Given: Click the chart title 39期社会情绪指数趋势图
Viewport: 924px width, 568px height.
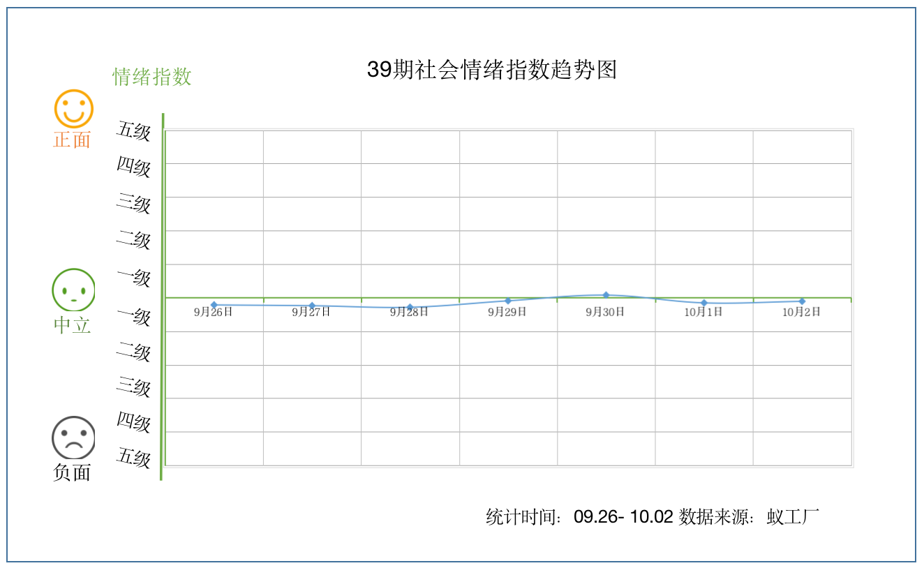Looking at the screenshot, I should coord(492,70).
